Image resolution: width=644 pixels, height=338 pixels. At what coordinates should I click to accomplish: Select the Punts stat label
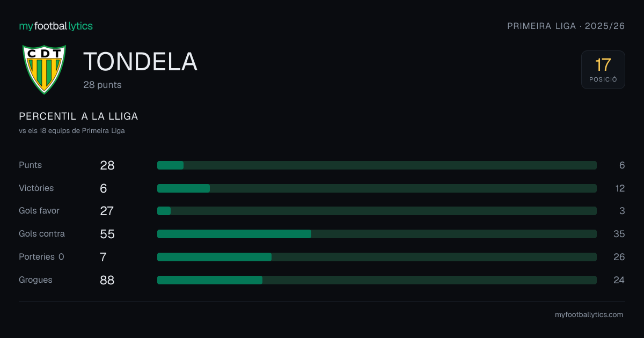pyautogui.click(x=30, y=165)
